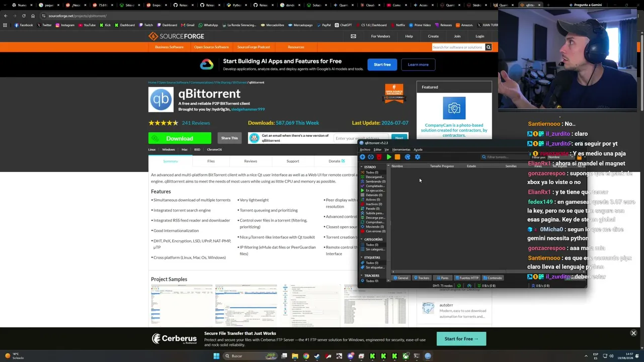Open the Windows Start menu

tap(216, 356)
